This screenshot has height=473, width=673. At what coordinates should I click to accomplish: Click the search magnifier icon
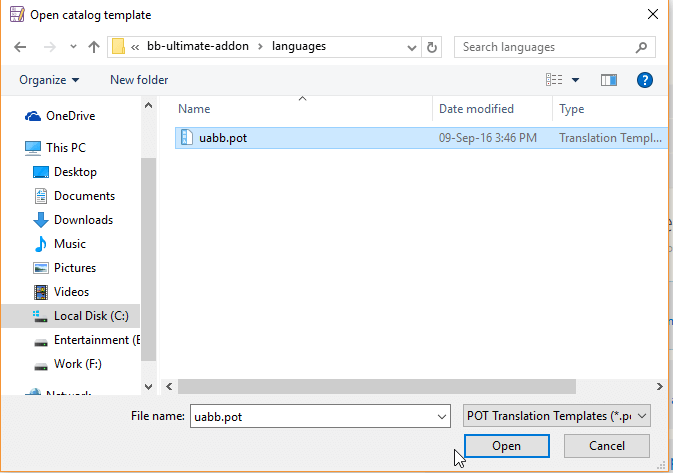click(641, 47)
